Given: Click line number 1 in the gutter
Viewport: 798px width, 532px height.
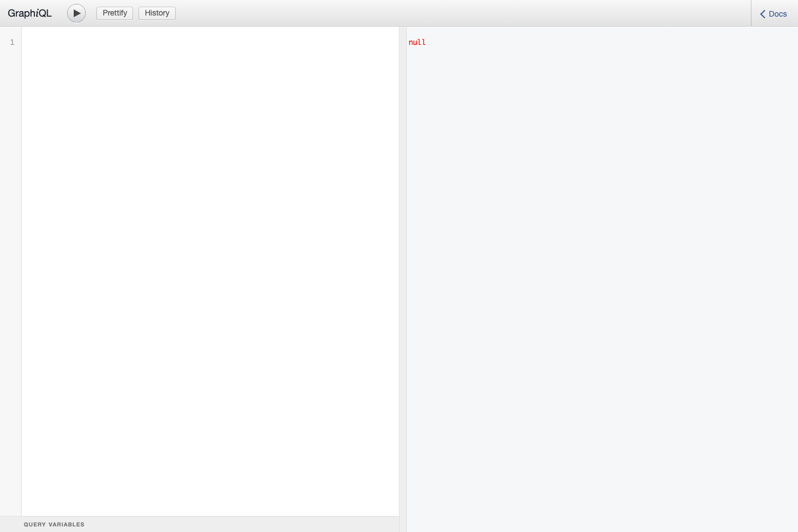Looking at the screenshot, I should (x=12, y=42).
